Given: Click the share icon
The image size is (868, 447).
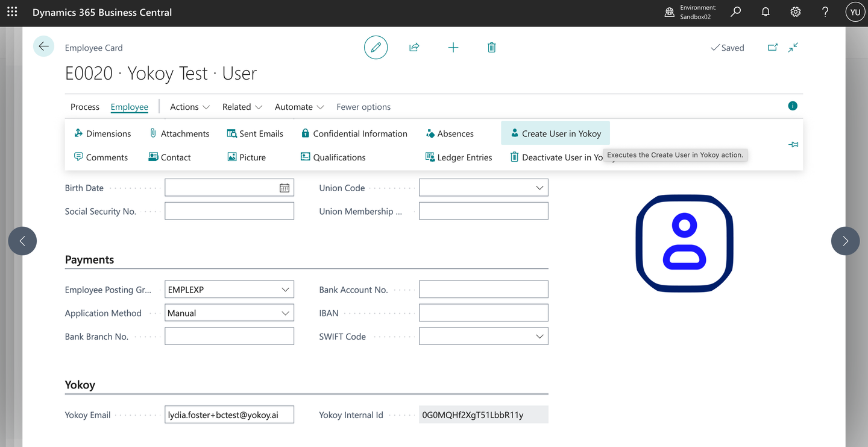Looking at the screenshot, I should [x=414, y=47].
